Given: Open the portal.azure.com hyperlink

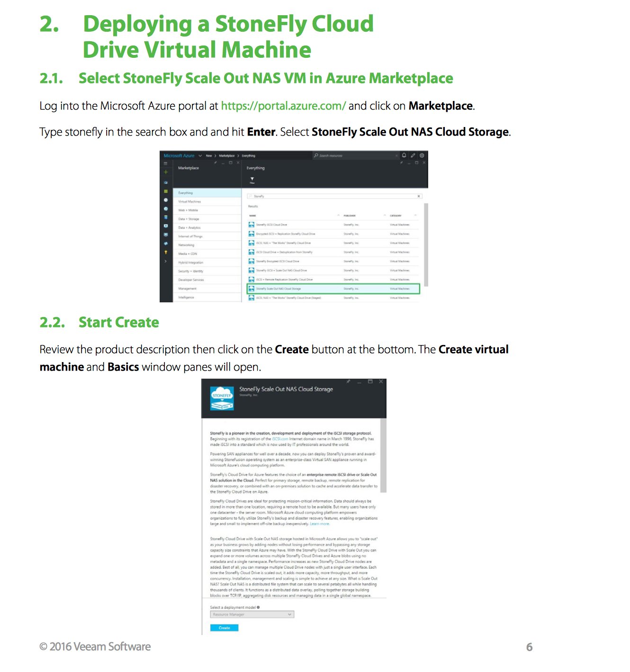Looking at the screenshot, I should point(283,106).
